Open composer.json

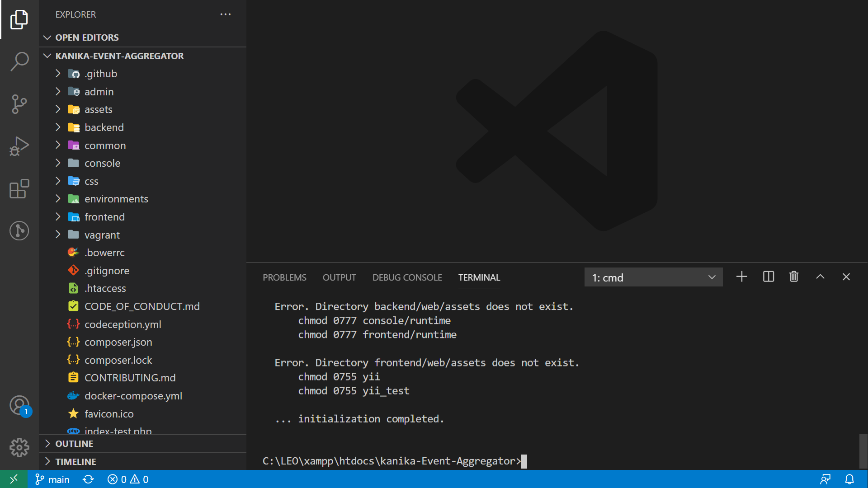tap(142, 342)
